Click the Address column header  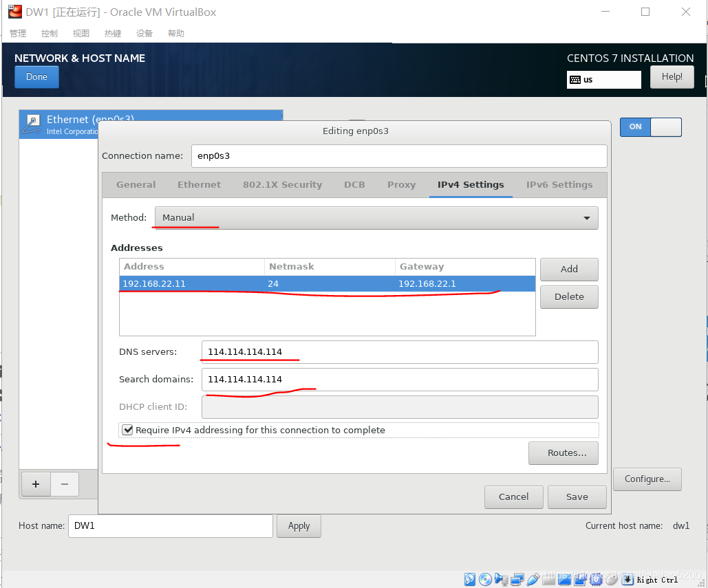pos(192,267)
